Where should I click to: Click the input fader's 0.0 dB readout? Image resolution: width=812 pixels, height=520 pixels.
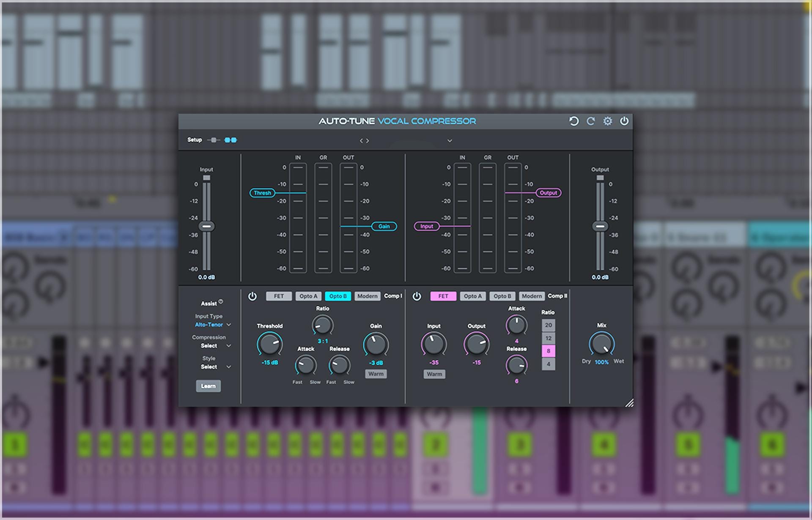[206, 277]
